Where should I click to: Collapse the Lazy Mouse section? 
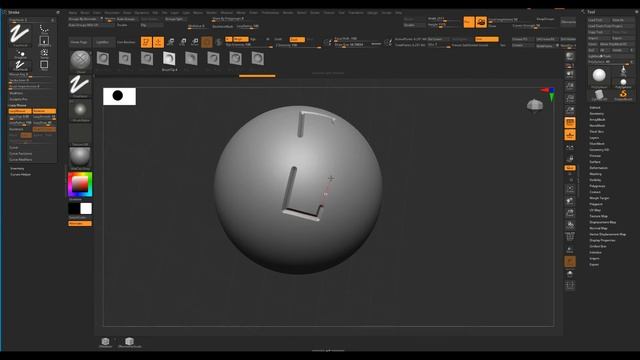(18, 105)
